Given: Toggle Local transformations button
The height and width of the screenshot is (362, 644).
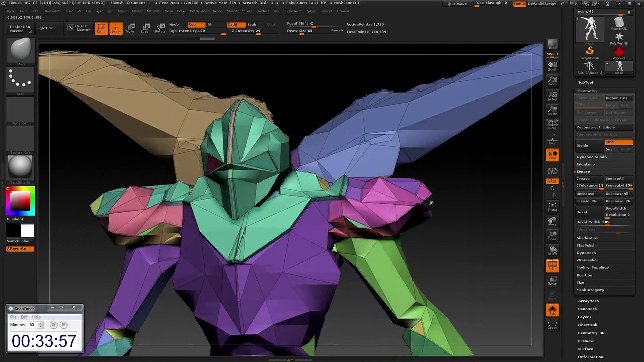Looking at the screenshot, I should (552, 155).
